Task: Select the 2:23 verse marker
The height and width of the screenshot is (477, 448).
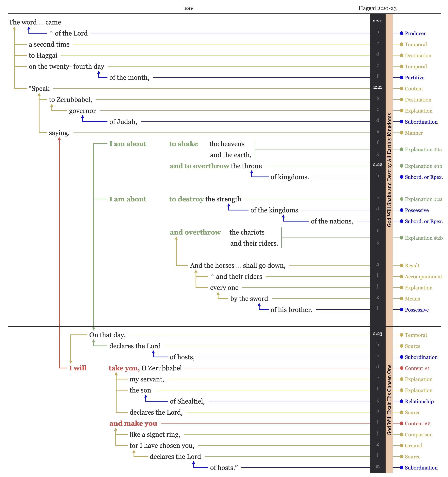Action: tap(377, 334)
